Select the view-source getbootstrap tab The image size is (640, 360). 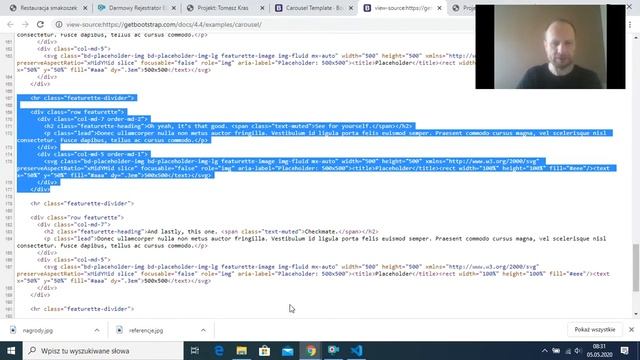coord(402,8)
